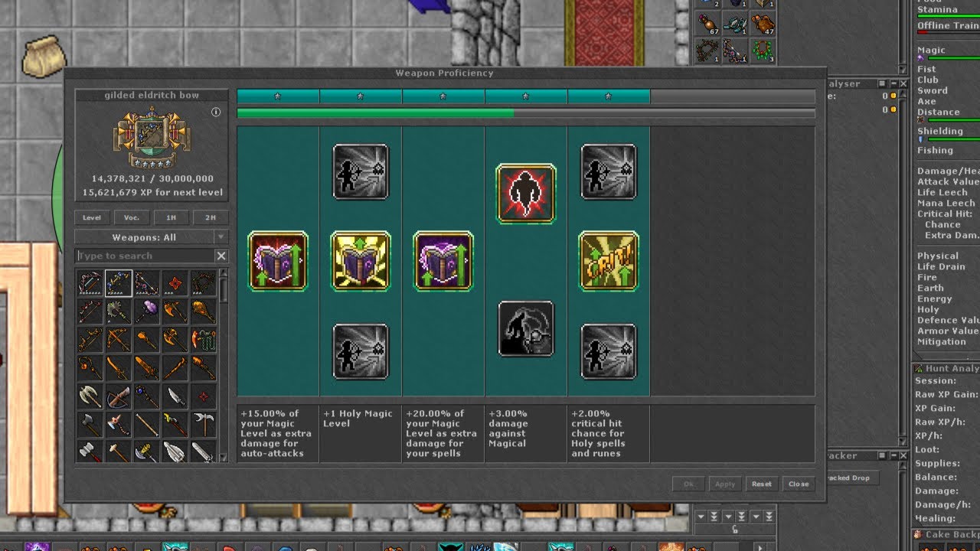Choose the white double-bladed axe in weapon list

(90, 396)
